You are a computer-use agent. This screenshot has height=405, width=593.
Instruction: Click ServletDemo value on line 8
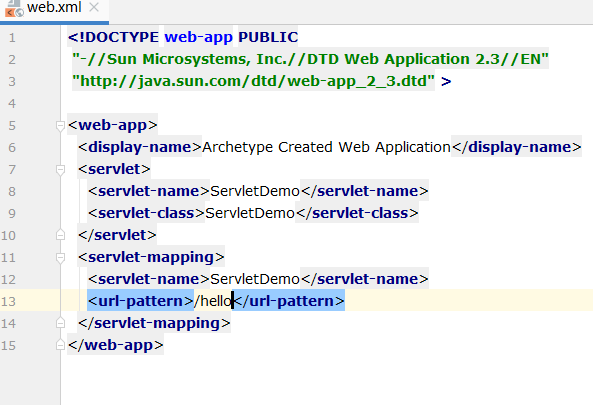pyautogui.click(x=255, y=191)
